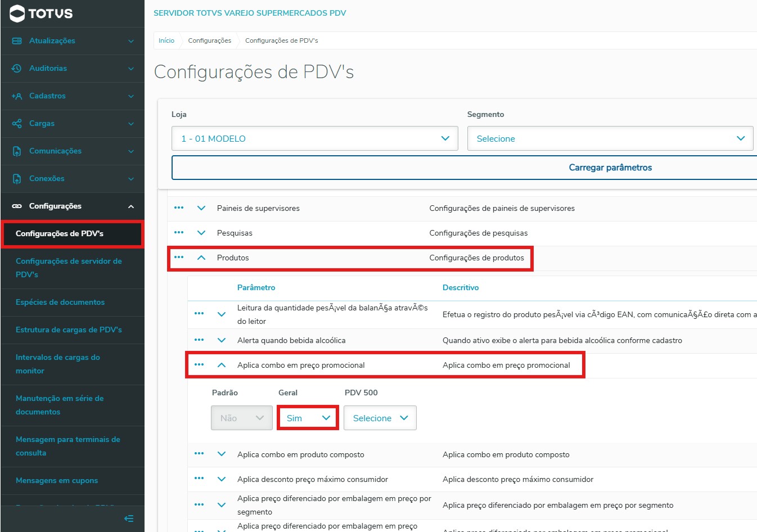The height and width of the screenshot is (532, 757).
Task: Open options for Aplica combo em produto composto
Action: 199,454
